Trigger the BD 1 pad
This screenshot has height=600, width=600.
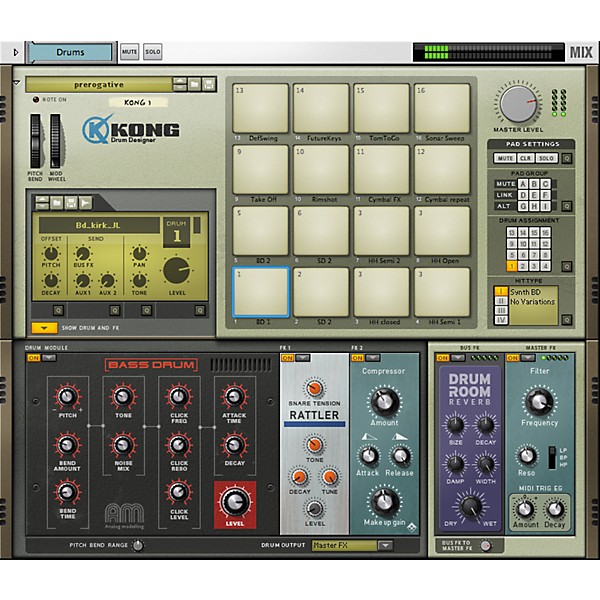click(x=261, y=292)
